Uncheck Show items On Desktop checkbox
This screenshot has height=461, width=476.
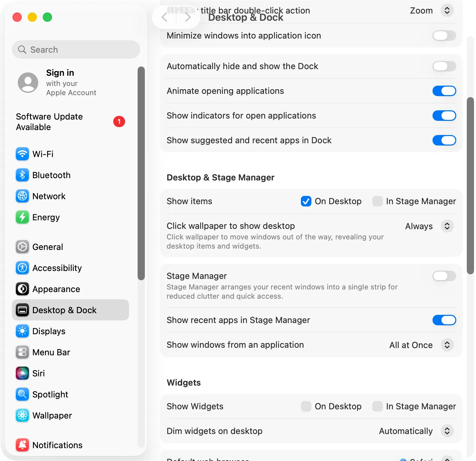tap(306, 201)
